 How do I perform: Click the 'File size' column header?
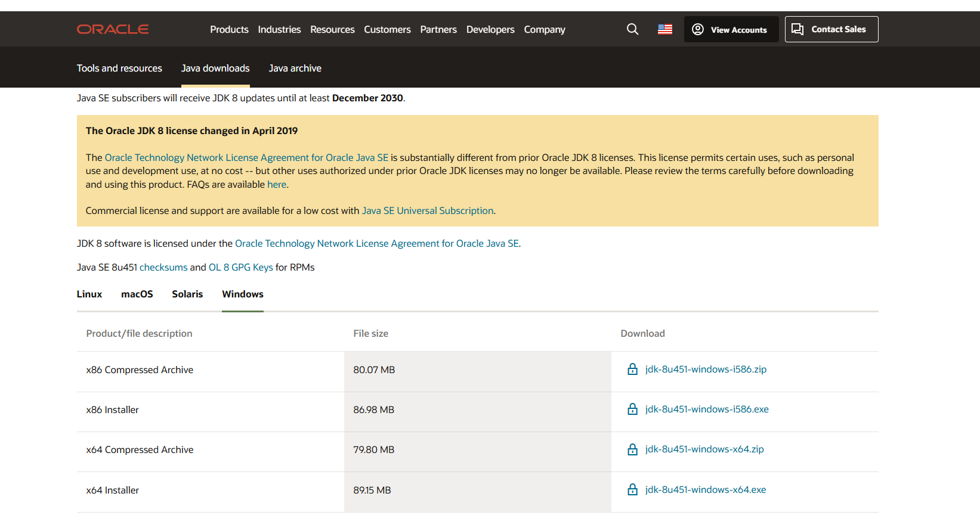click(370, 333)
